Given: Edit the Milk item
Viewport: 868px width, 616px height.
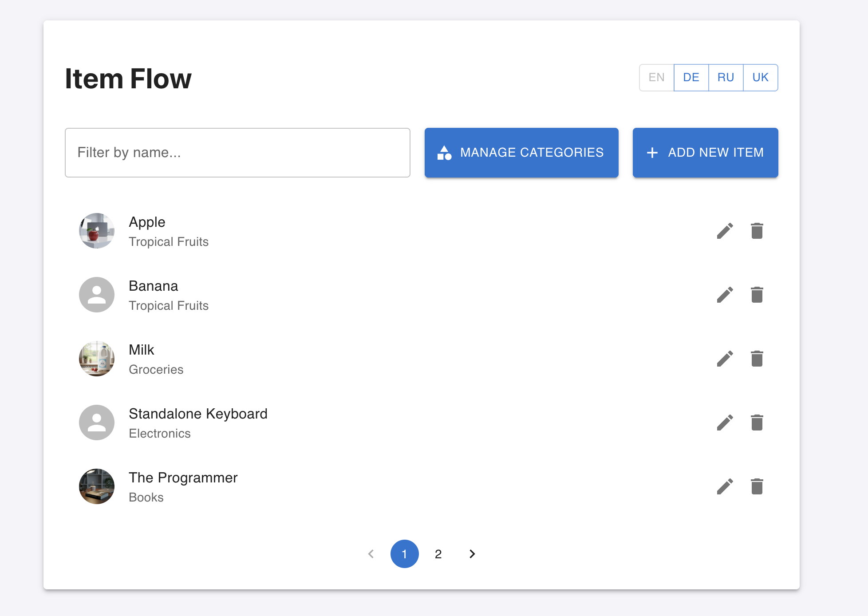Looking at the screenshot, I should point(725,359).
